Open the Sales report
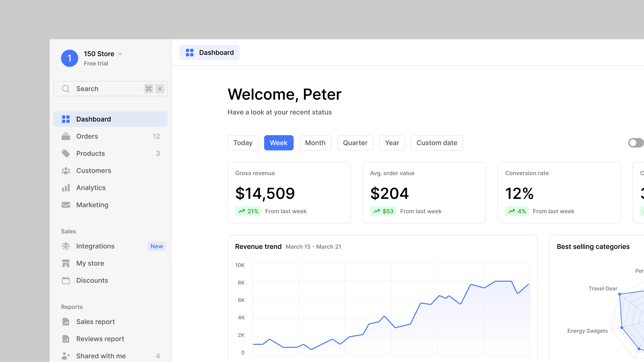Screen dimensions: 644x362 pyautogui.click(x=95, y=322)
